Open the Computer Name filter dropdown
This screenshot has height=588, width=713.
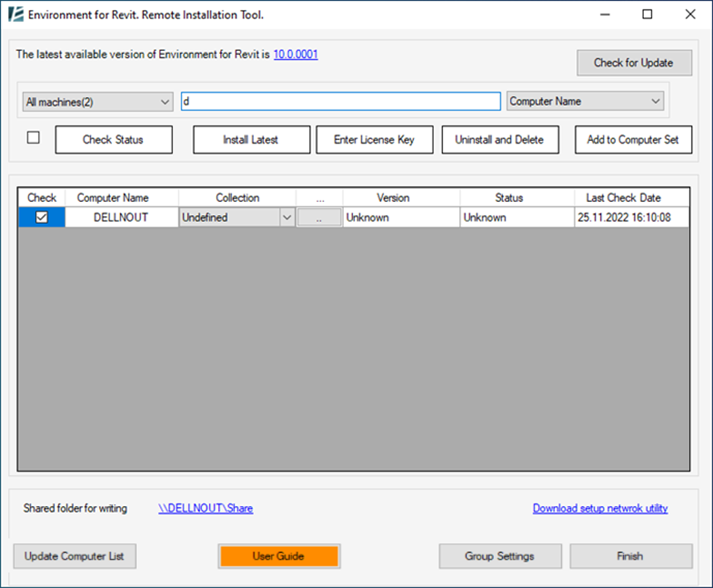[585, 101]
